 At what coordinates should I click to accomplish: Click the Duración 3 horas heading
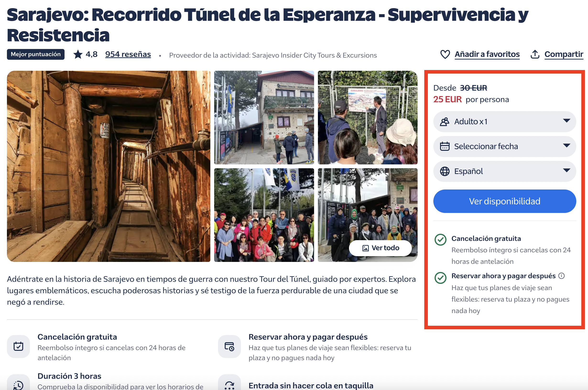(x=69, y=376)
